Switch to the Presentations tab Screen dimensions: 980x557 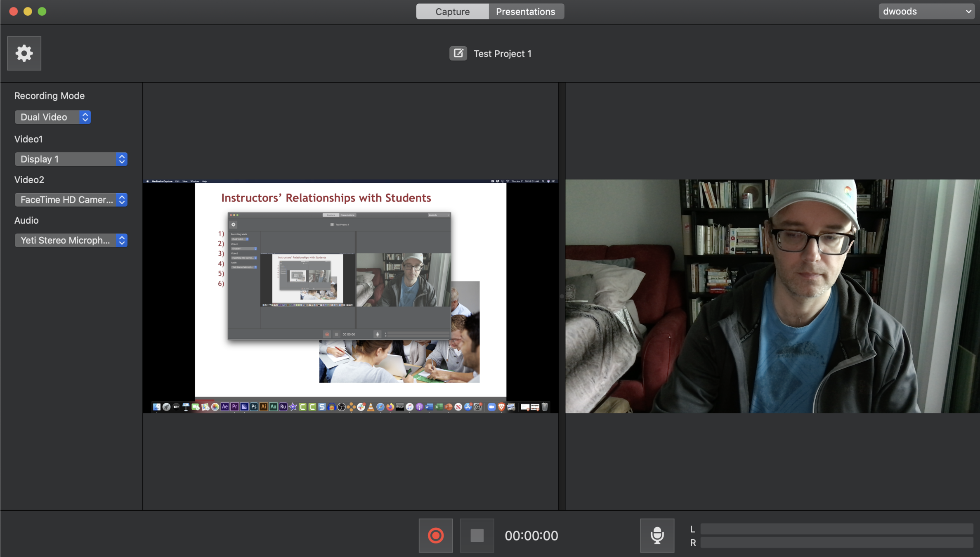tap(525, 12)
